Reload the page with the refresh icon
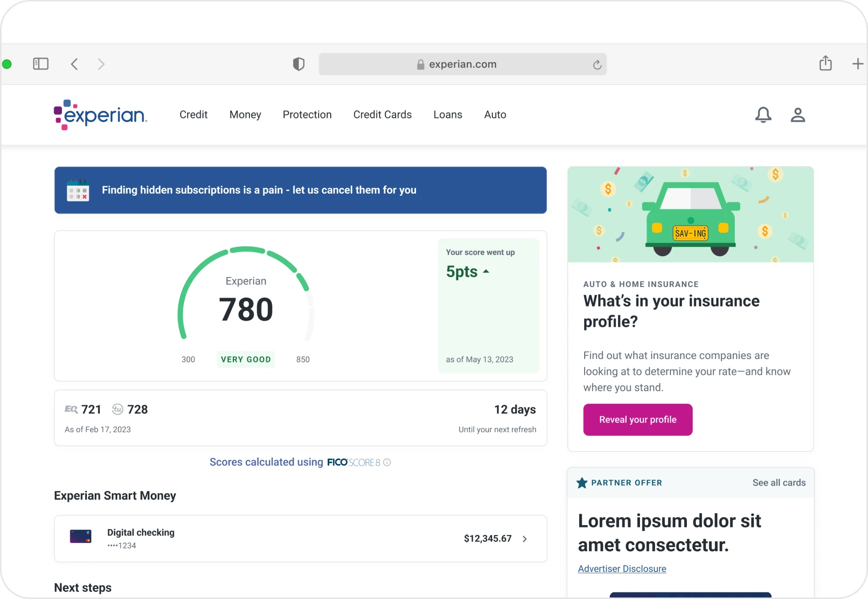 click(597, 64)
